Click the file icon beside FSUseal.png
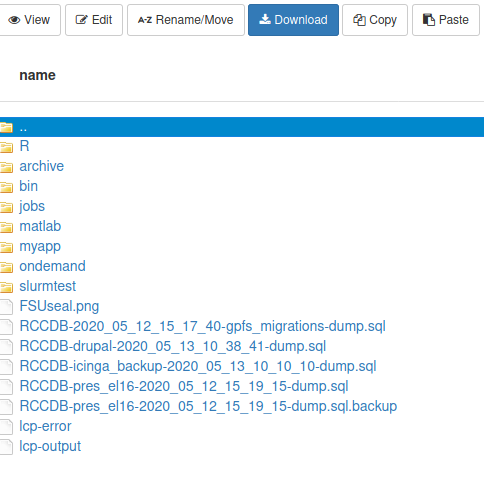Image resolution: width=484 pixels, height=484 pixels. pyautogui.click(x=6, y=307)
